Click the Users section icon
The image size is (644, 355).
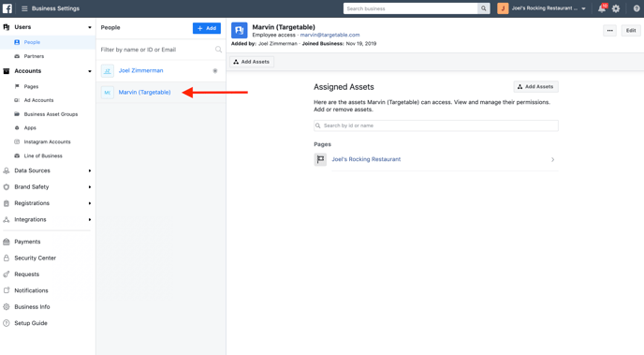pos(7,27)
